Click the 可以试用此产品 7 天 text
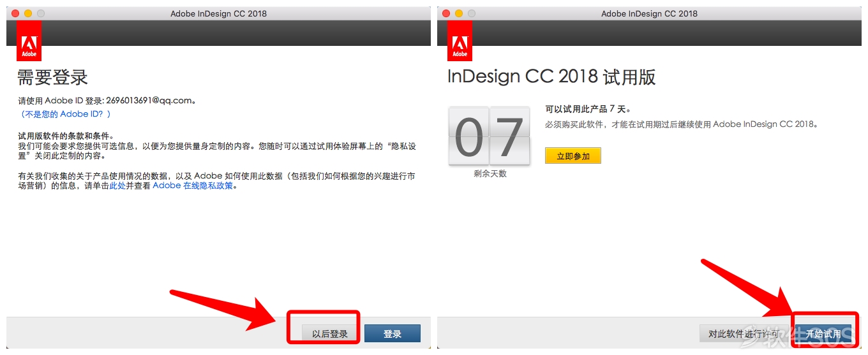 pos(588,109)
